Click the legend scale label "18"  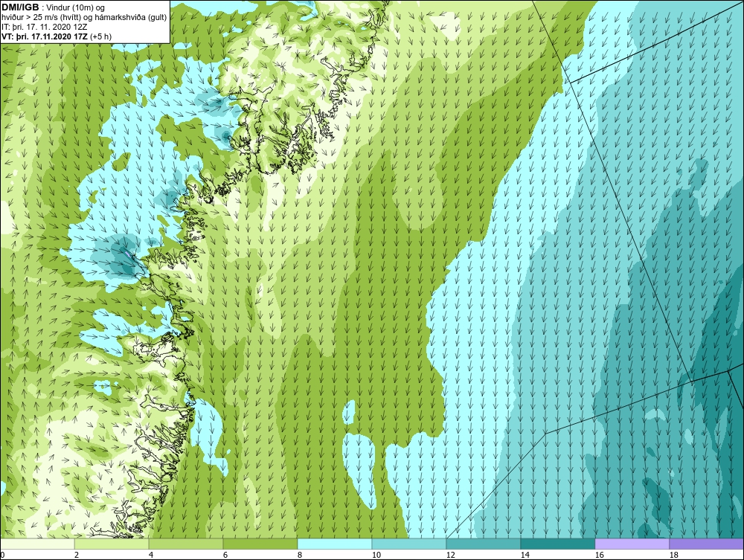click(x=674, y=555)
